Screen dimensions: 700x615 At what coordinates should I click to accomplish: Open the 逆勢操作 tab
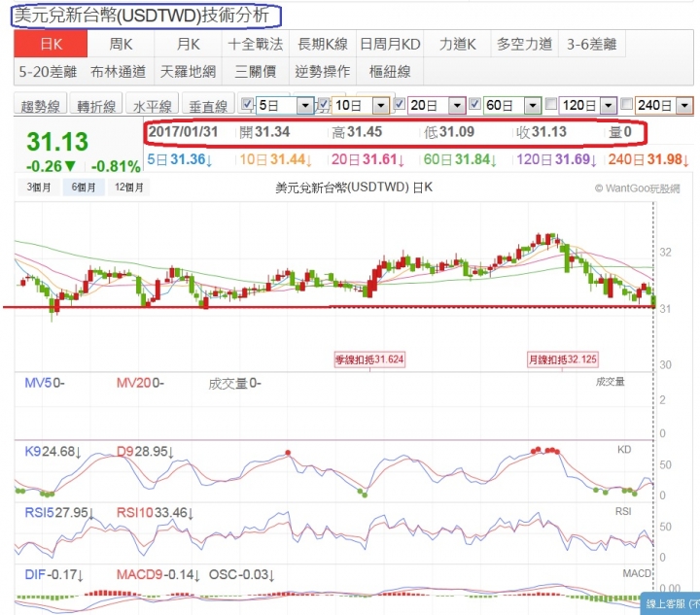[x=323, y=71]
